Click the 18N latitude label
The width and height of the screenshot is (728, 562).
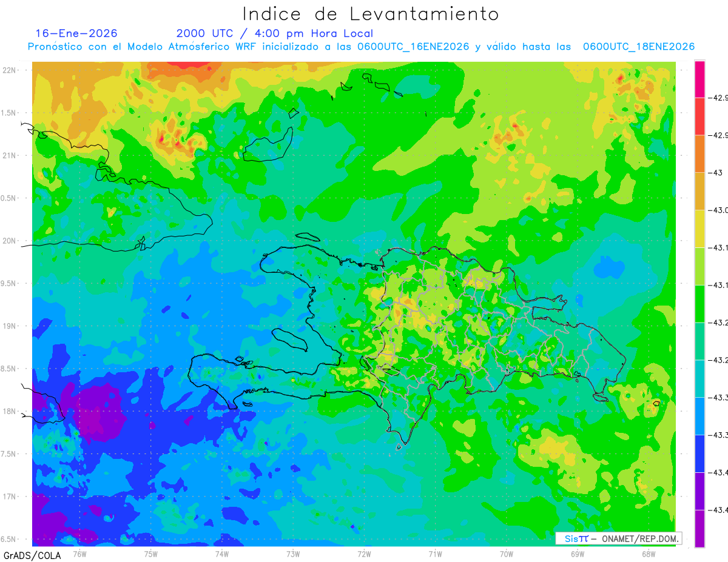click(10, 411)
